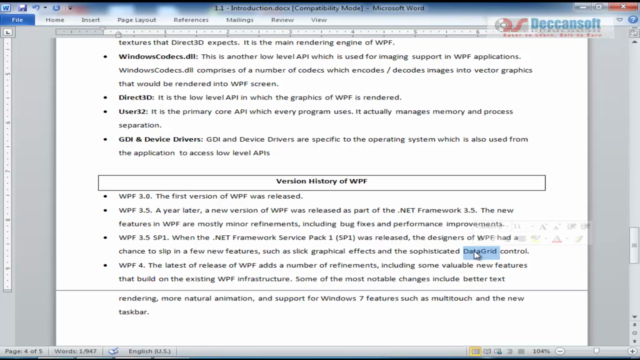Click the zoom slider handle
Image resolution: width=640 pixels, height=360 pixels.
tap(596, 351)
